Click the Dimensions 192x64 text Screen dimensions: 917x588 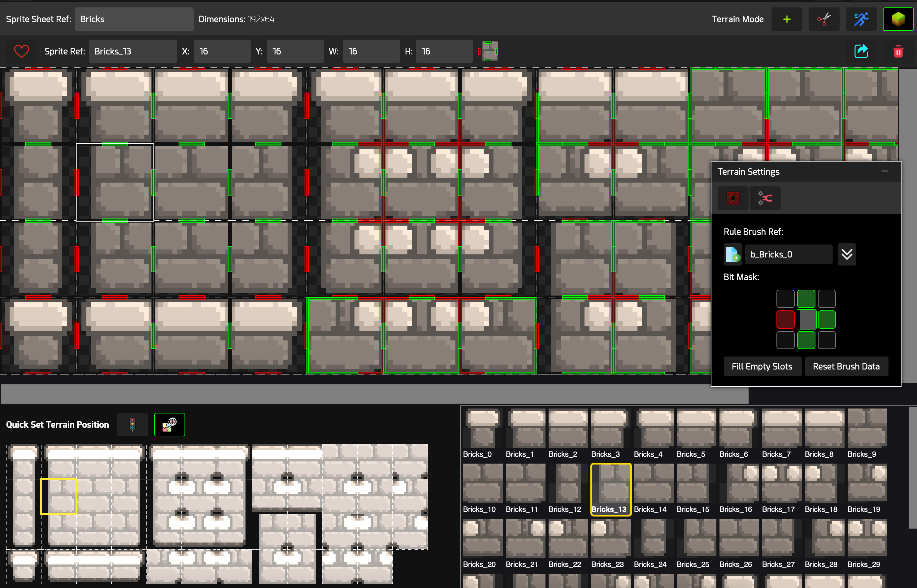point(237,19)
